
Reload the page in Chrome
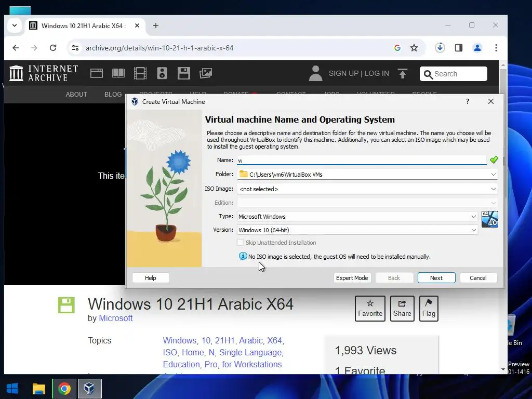coord(53,48)
